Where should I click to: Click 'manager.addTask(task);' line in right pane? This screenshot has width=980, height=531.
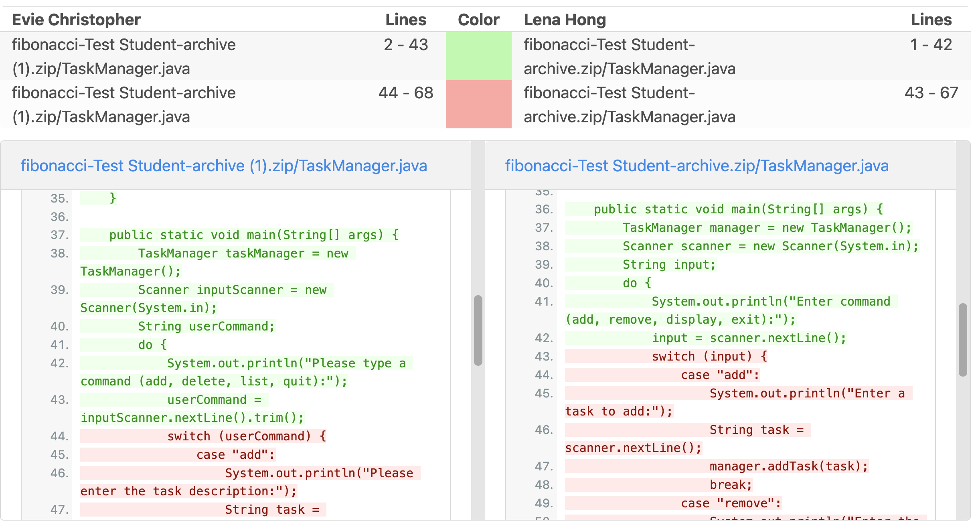(x=717, y=466)
